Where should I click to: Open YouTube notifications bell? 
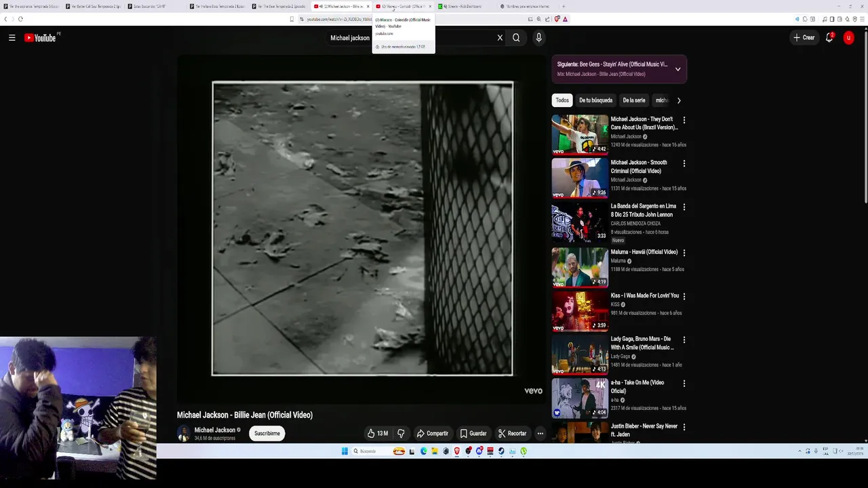829,38
